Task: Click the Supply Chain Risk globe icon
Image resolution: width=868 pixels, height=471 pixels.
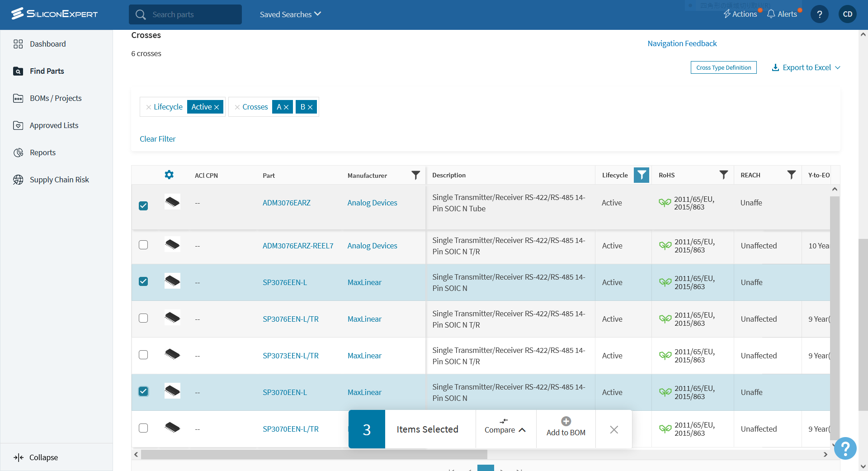Action: [x=18, y=180]
